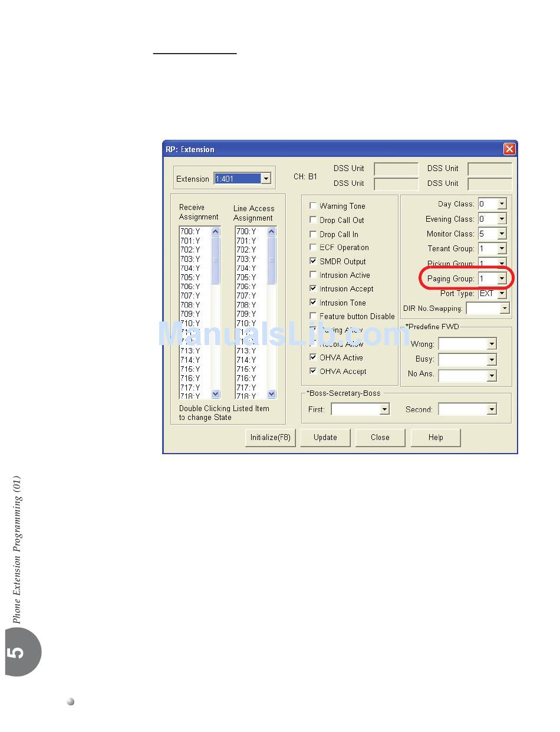The height and width of the screenshot is (732, 560).
Task: Select 706:Y in Receive Assignment list
Action: (x=190, y=287)
